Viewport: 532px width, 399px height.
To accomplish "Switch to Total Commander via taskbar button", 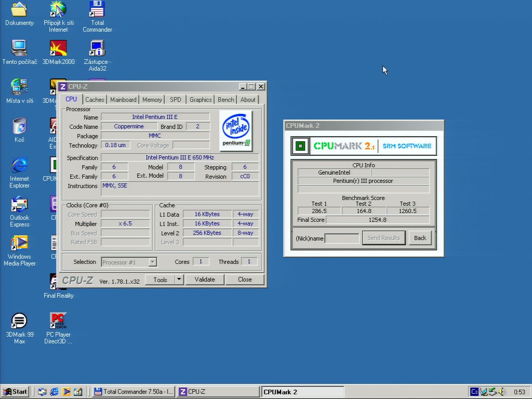I will (134, 392).
